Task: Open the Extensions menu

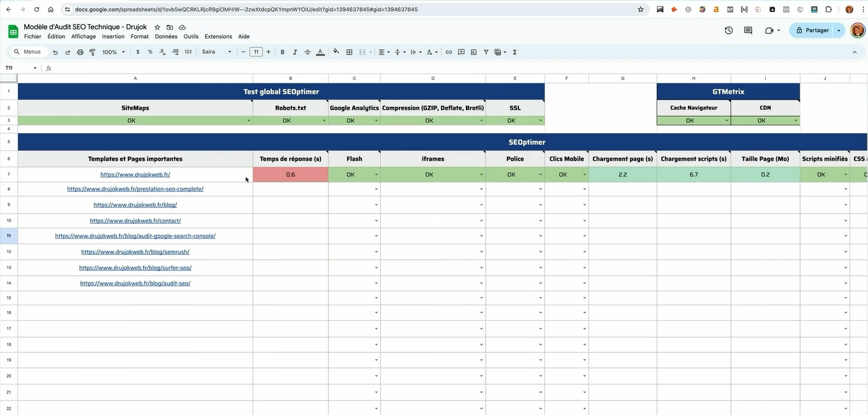Action: coord(218,37)
